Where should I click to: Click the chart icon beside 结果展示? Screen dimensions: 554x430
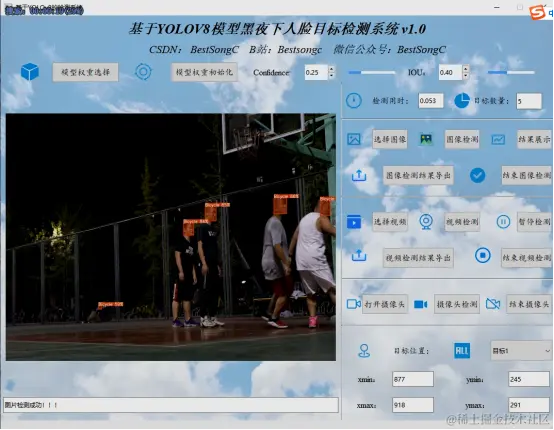pyautogui.click(x=498, y=139)
